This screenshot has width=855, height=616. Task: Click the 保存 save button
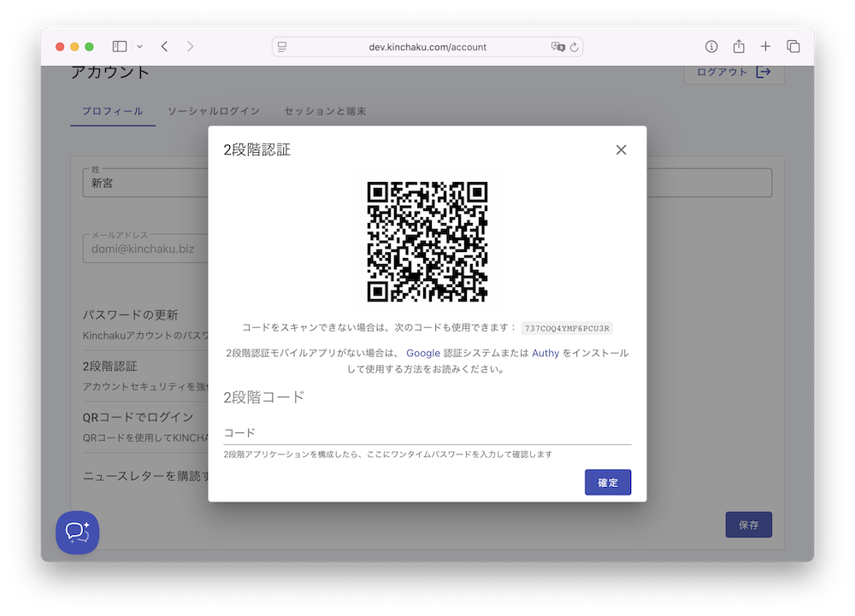749,525
